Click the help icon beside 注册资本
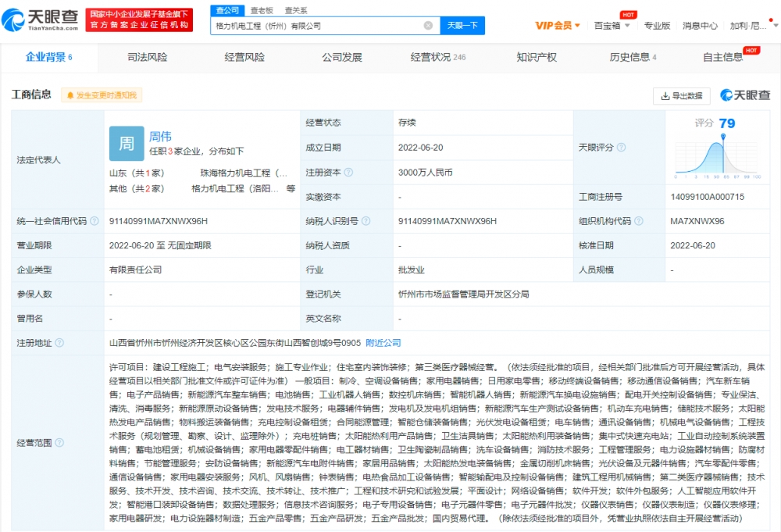781x532 pixels. (x=348, y=173)
